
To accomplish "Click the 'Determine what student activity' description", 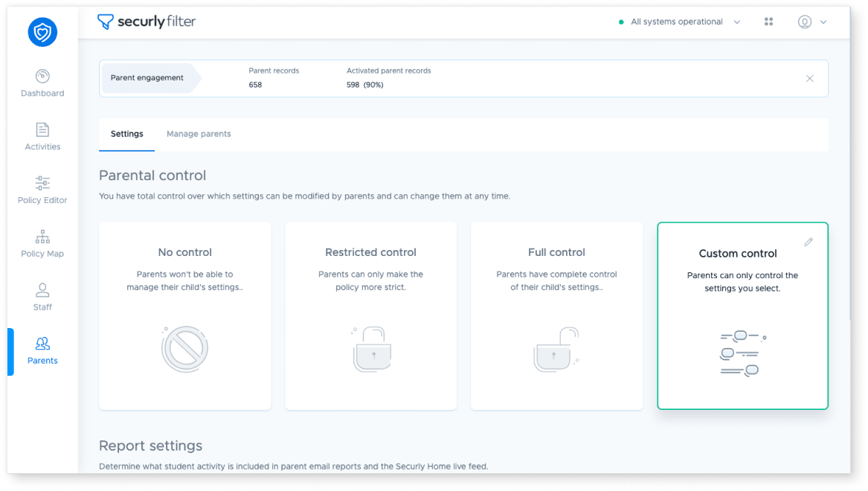I will click(294, 466).
